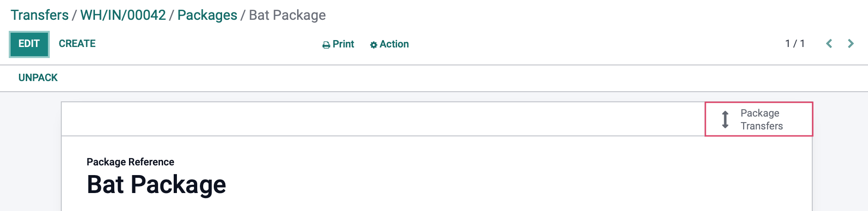The image size is (868, 211).
Task: Click the Bat Package breadcrumb text
Action: [287, 15]
